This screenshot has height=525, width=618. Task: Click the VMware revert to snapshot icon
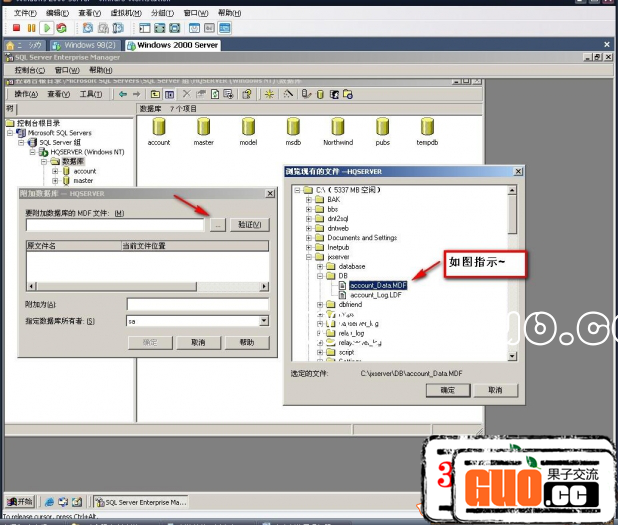[103, 28]
